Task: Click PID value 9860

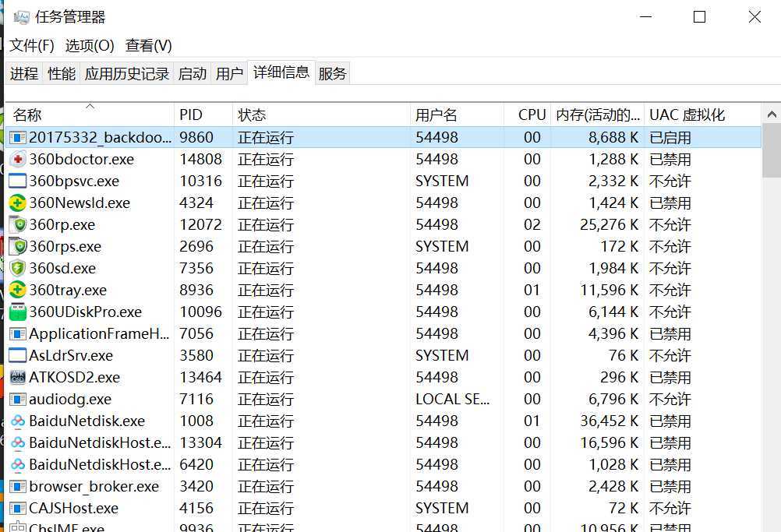Action: [x=196, y=137]
